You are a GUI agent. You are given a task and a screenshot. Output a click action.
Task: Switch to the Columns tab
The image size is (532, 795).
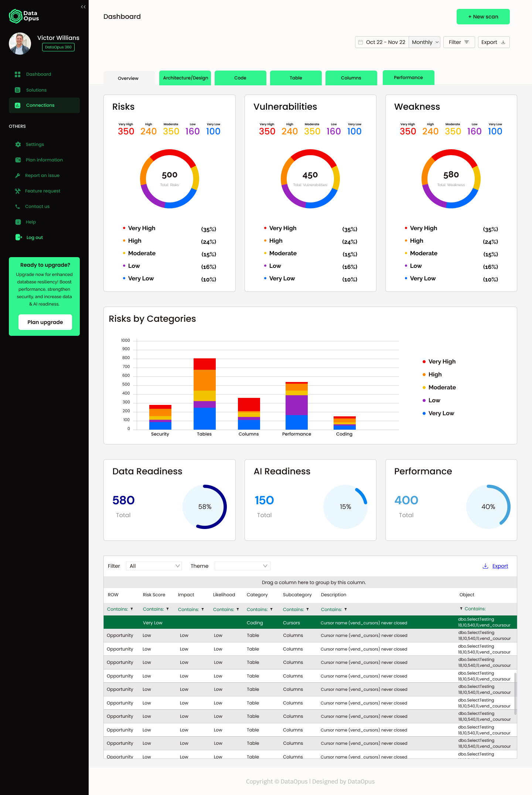click(351, 78)
